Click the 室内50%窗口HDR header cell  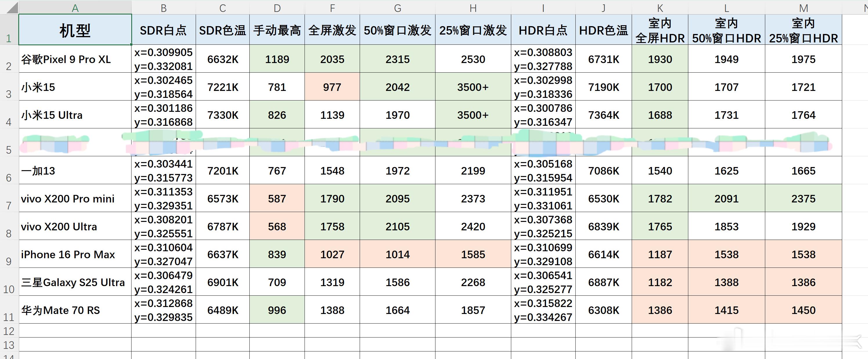click(x=726, y=30)
